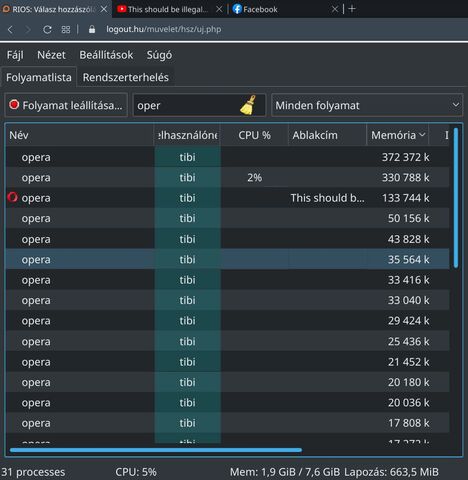Screen dimensions: 468x480
Task: Click the Lapozás: 663,5 MiB status
Action: pos(391,472)
